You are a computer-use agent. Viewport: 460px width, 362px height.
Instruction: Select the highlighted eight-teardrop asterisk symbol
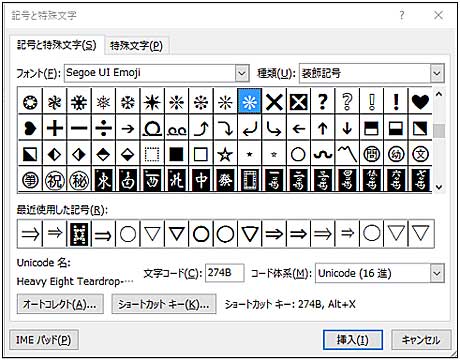250,102
